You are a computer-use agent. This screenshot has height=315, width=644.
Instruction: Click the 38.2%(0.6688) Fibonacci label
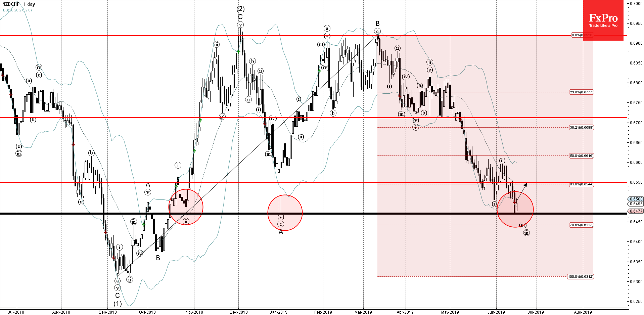(x=581, y=127)
